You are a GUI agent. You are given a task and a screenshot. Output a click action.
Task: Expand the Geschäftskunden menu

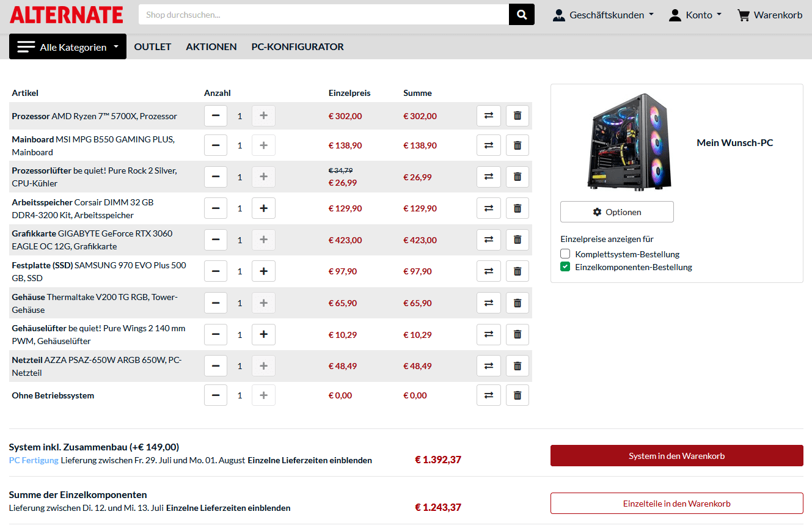(x=603, y=15)
